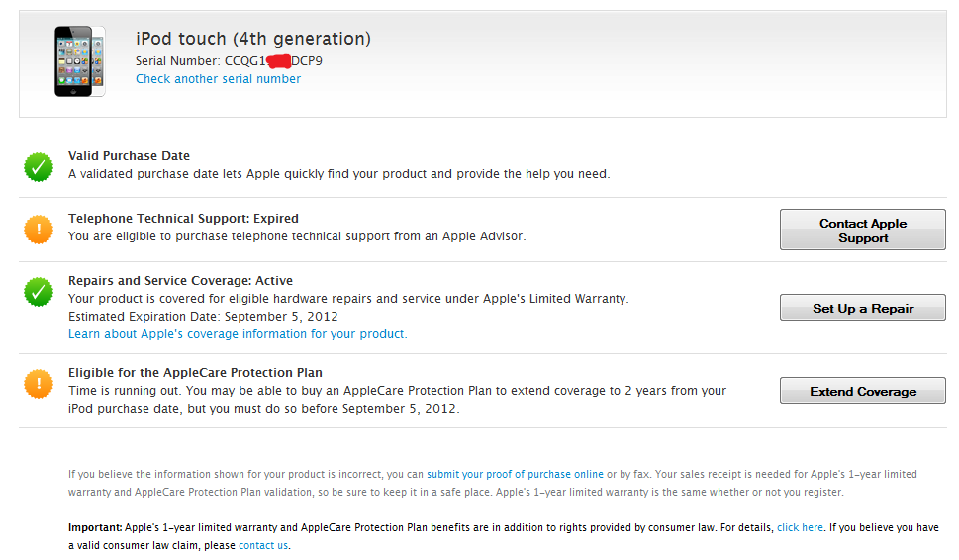959x560 pixels.
Task: Click the 'Important:' notice label
Action: pyautogui.click(x=95, y=527)
